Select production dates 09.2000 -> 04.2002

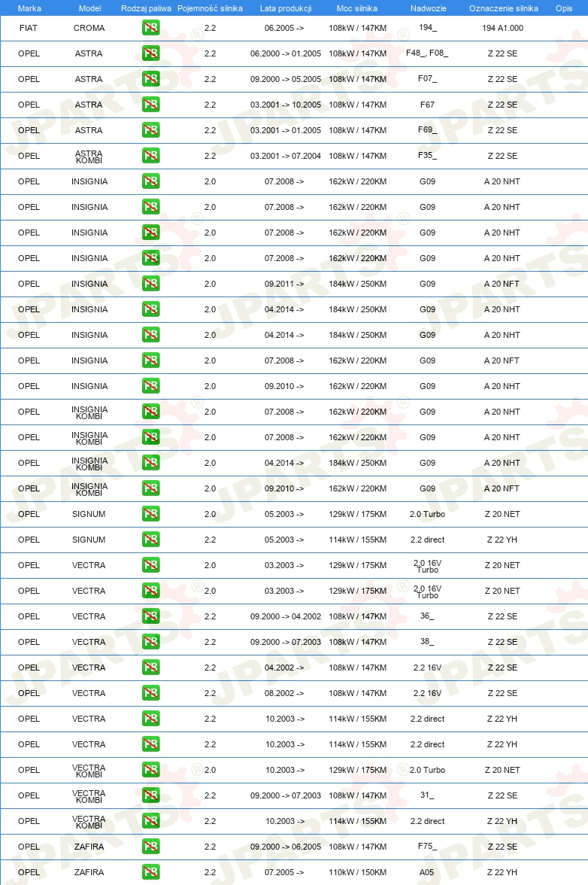tap(285, 616)
